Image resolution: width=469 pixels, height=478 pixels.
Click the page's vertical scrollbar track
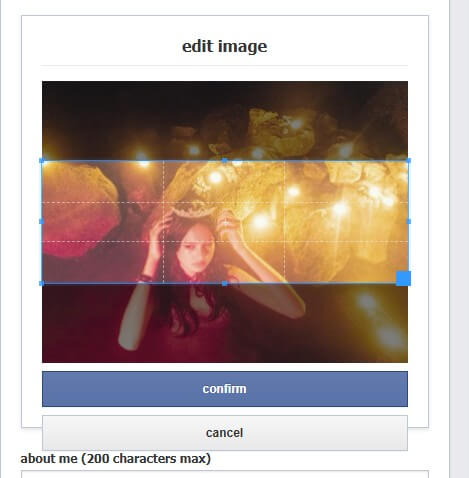pos(459,239)
